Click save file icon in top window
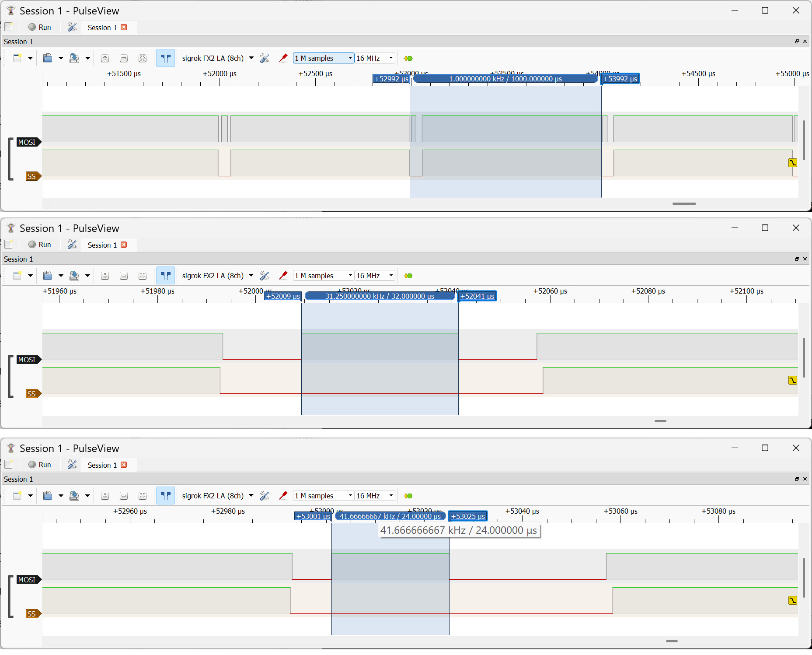812x655 pixels. click(x=74, y=58)
